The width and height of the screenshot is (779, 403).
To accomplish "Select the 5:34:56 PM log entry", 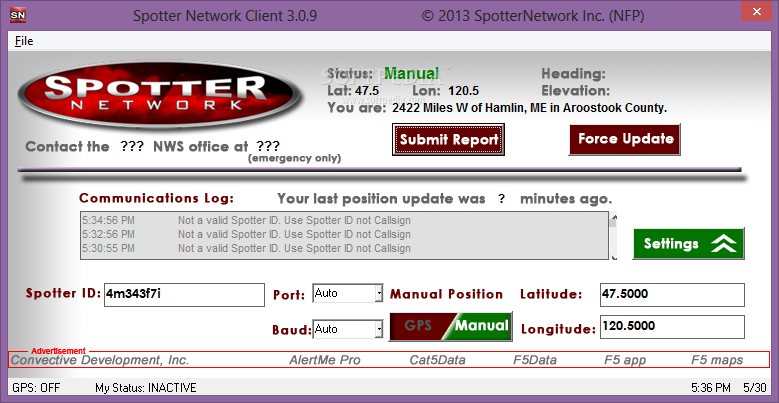I will [344, 220].
